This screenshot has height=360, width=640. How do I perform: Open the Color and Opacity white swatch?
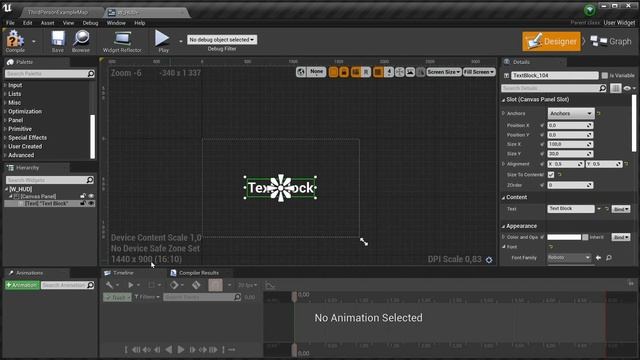click(x=564, y=237)
